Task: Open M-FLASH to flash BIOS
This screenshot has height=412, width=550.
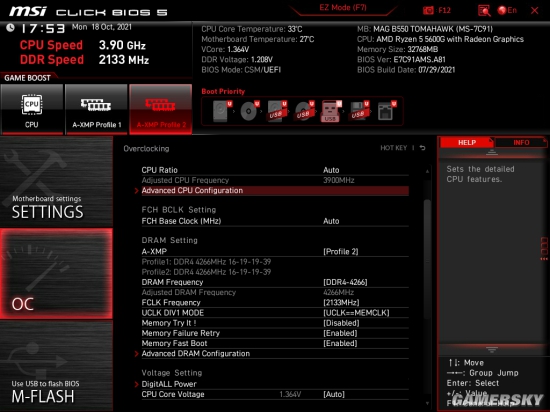Action: click(x=56, y=366)
